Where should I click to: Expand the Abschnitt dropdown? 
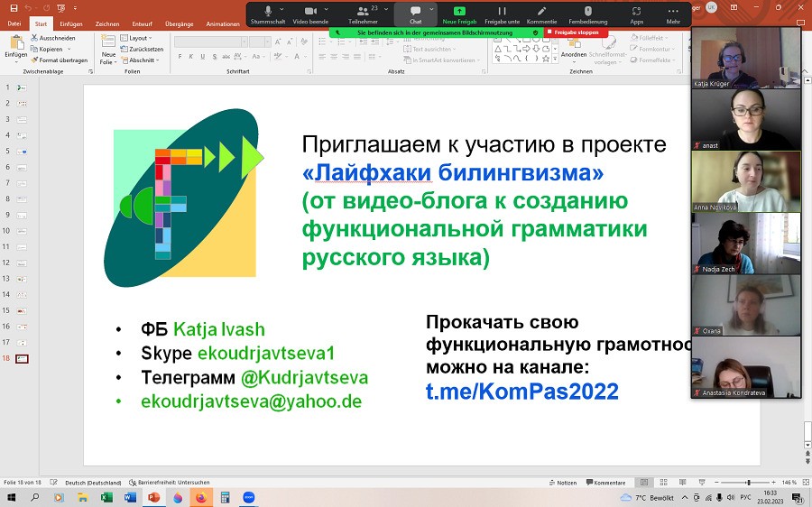tap(143, 60)
